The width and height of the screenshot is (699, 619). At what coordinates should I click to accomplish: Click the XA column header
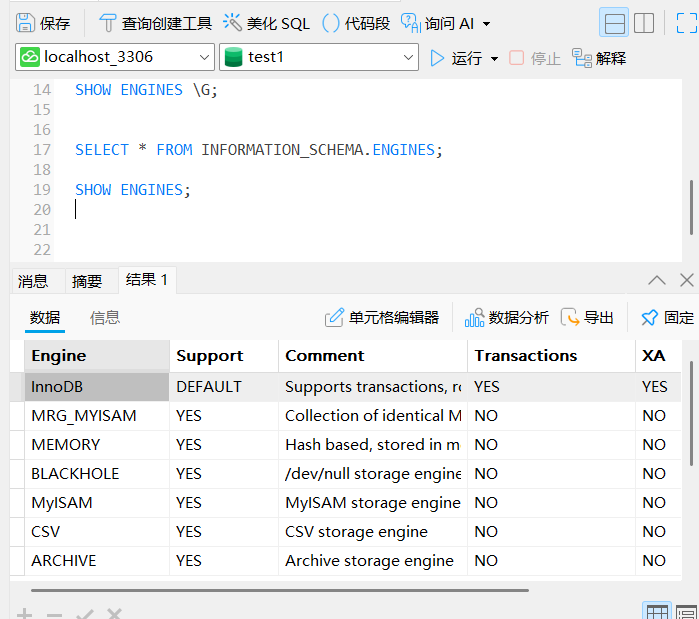658,356
